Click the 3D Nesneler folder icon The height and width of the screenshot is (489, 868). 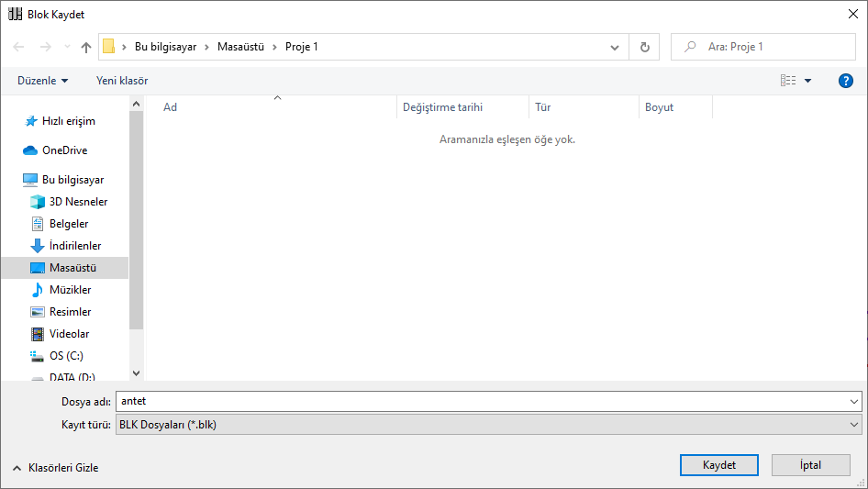pyautogui.click(x=38, y=202)
